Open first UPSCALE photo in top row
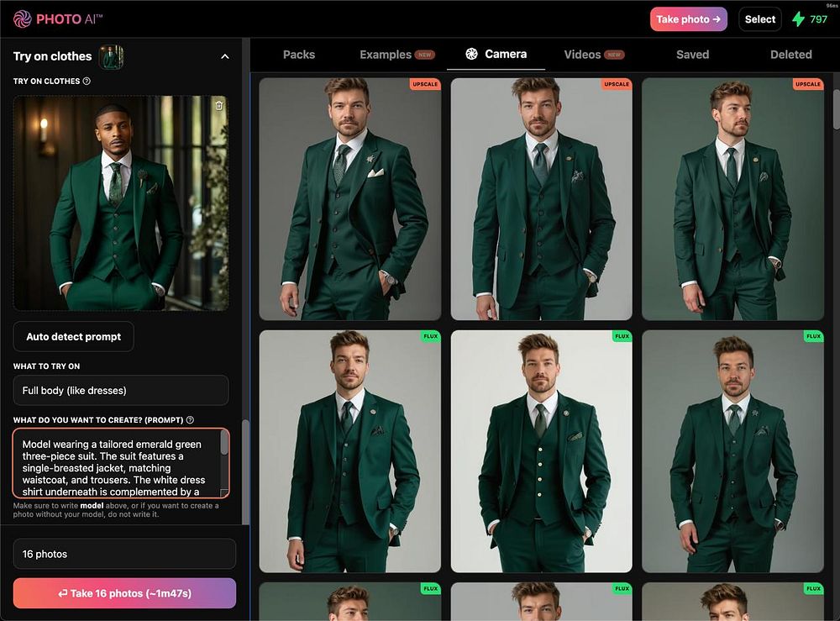 [349, 199]
